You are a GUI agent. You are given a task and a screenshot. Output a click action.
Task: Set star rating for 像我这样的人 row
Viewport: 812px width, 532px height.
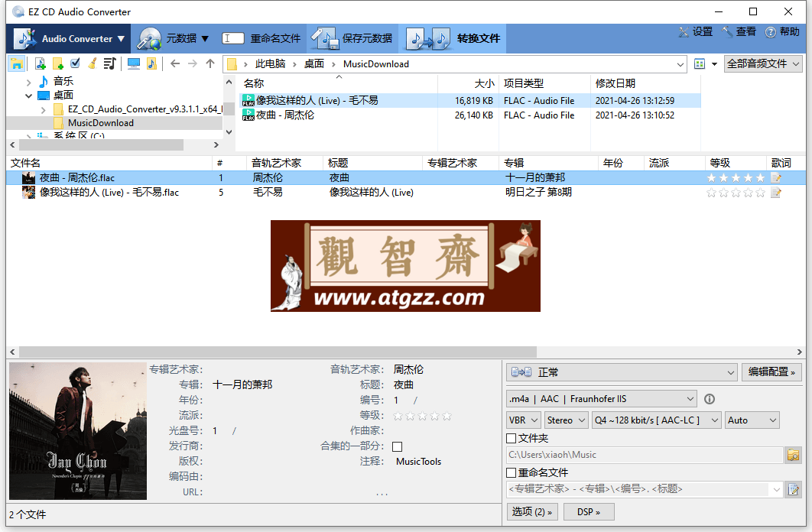[736, 193]
